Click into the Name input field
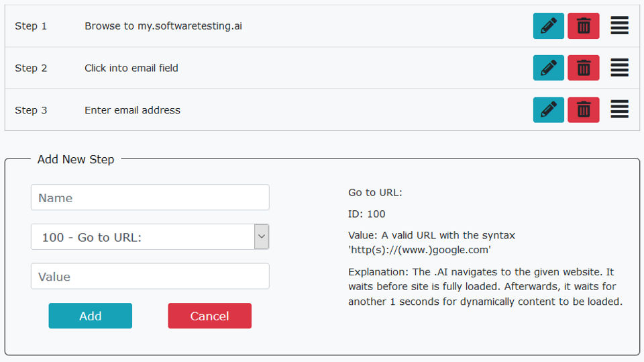Screen dimensions: 644x362 (x=150, y=197)
